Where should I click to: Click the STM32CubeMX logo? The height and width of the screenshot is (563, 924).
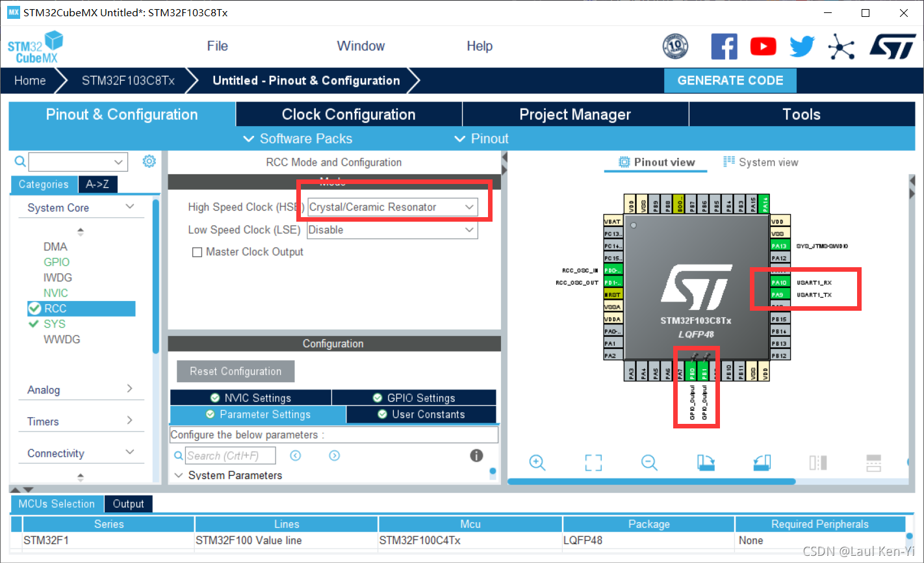(36, 47)
